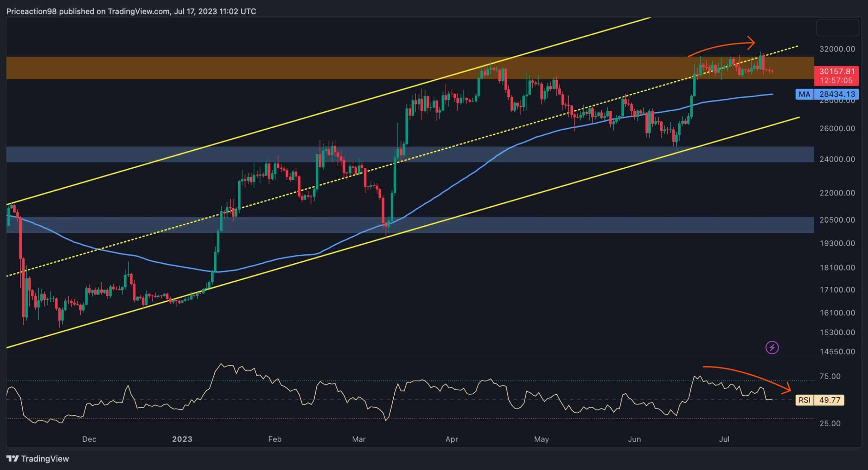868x470 pixels.
Task: Click the 24000.00 price axis label
Action: click(x=837, y=159)
